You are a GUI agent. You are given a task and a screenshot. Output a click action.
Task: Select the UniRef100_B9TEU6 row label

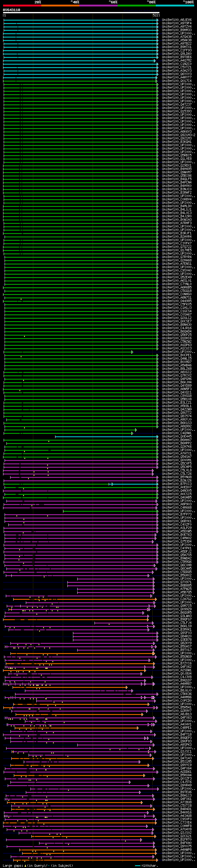(177, 792)
